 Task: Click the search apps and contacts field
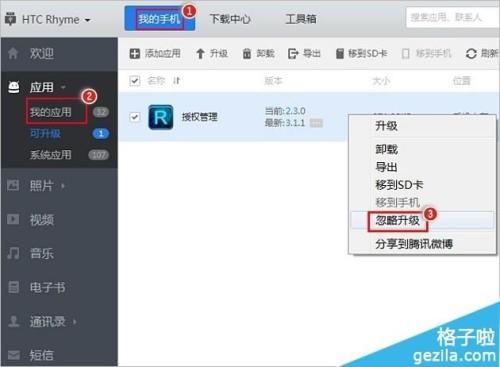tap(453, 17)
